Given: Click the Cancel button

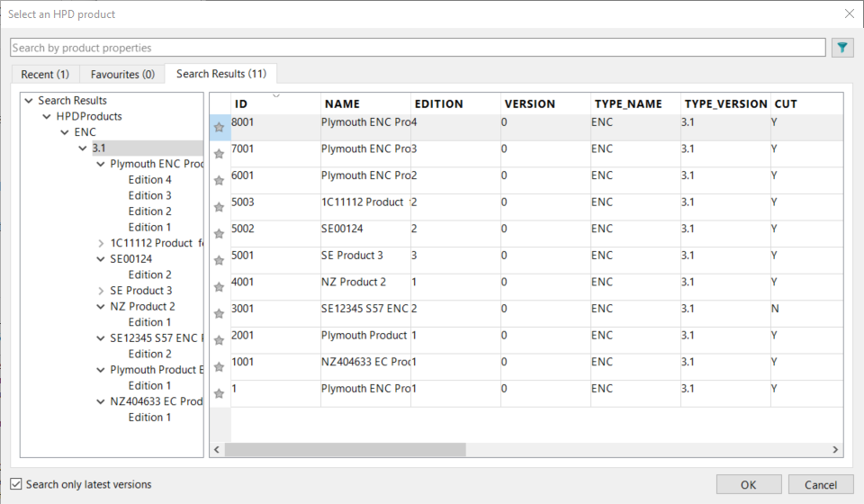Looking at the screenshot, I should click(820, 484).
